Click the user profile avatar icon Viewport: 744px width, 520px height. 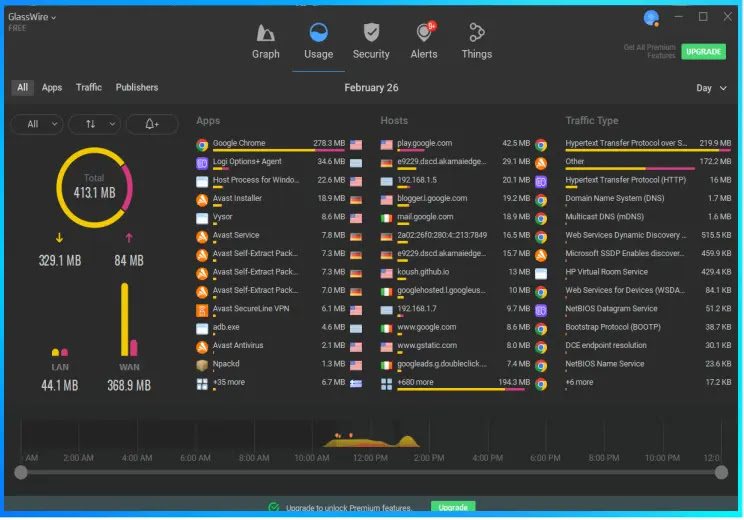651,18
